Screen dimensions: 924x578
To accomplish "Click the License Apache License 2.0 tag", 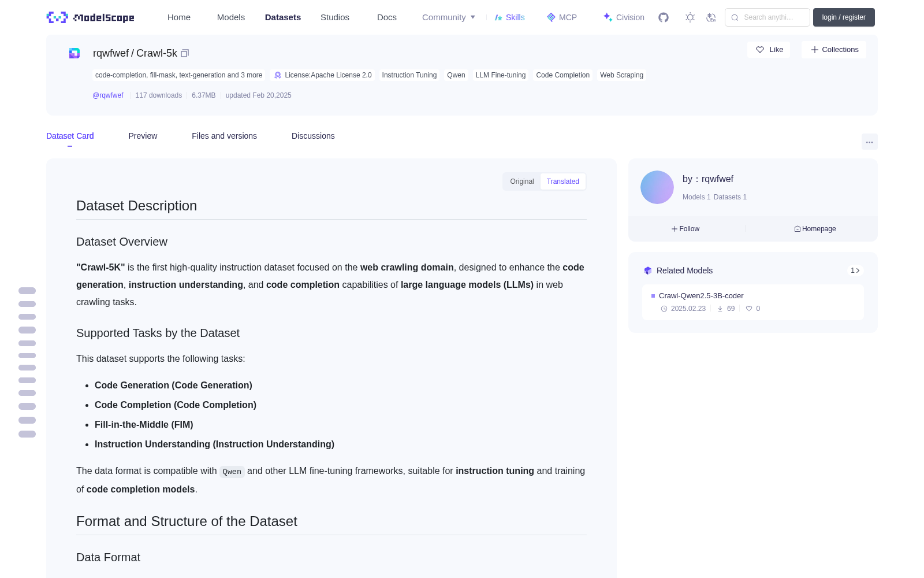I will point(323,75).
